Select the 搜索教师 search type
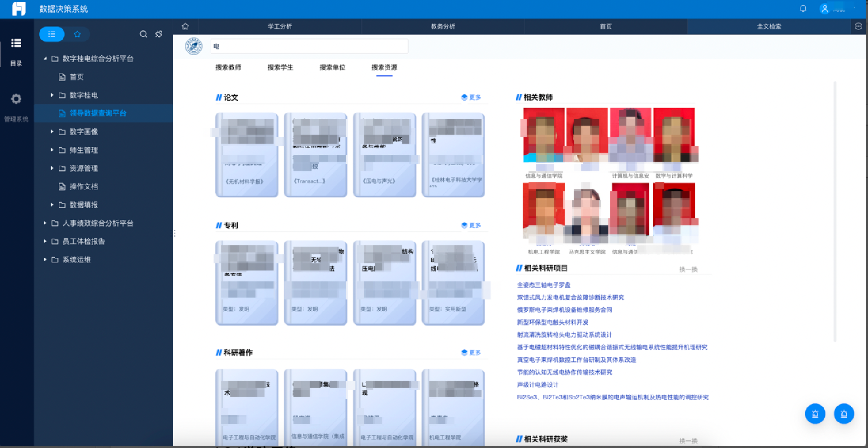 point(228,67)
